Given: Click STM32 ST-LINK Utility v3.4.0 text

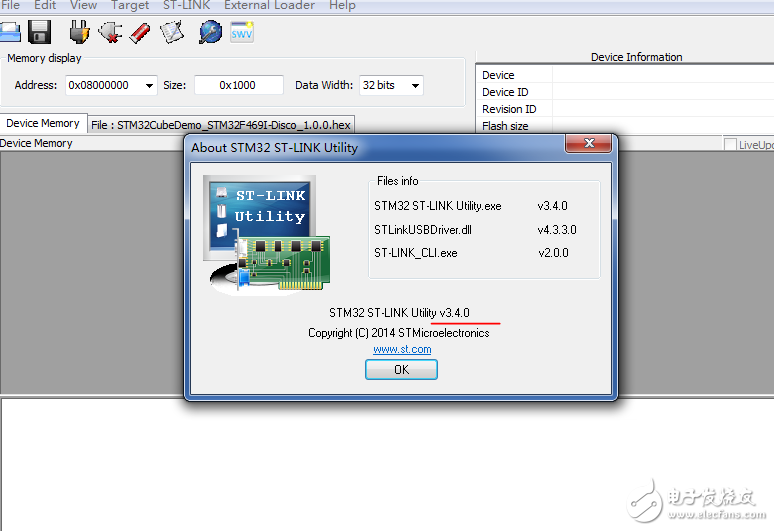Looking at the screenshot, I should tap(399, 313).
